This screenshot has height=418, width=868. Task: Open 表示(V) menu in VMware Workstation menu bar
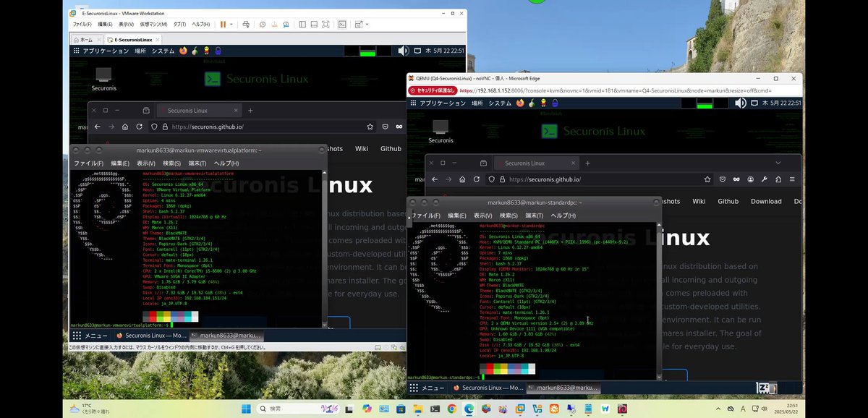pyautogui.click(x=126, y=24)
